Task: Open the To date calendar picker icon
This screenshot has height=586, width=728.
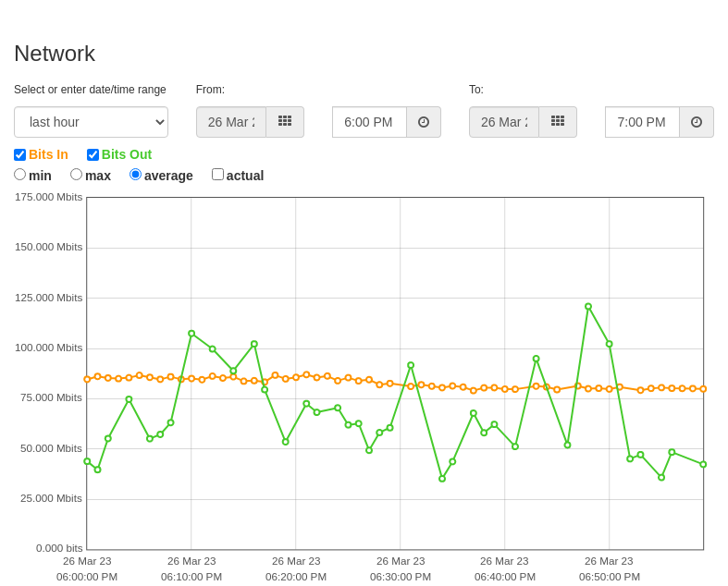Action: 558,122
